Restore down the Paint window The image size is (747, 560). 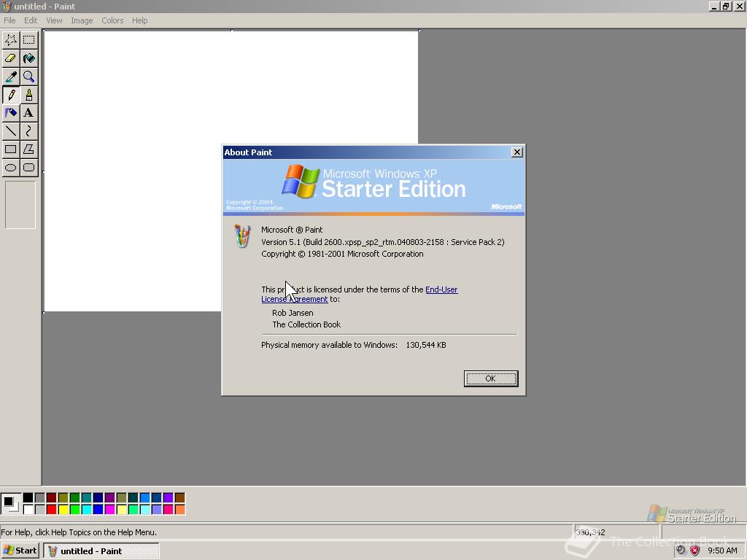726,6
